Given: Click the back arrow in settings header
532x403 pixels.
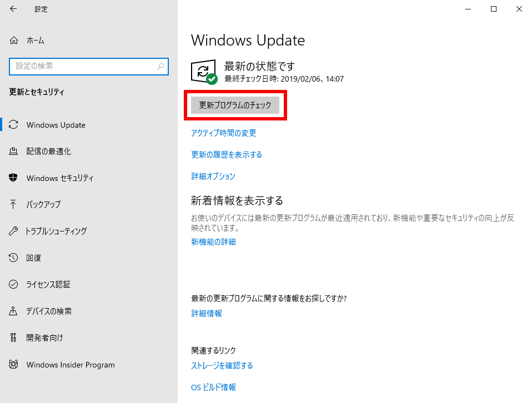Looking at the screenshot, I should pos(13,9).
